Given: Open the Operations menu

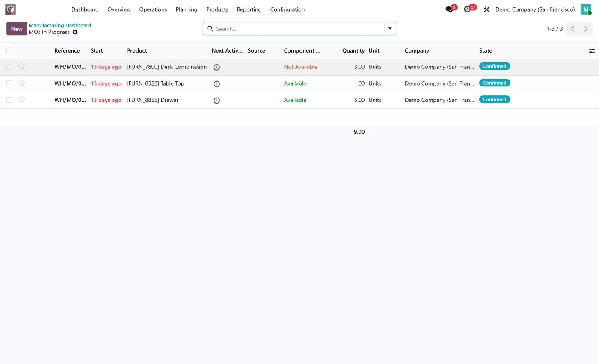Looking at the screenshot, I should pos(153,9).
